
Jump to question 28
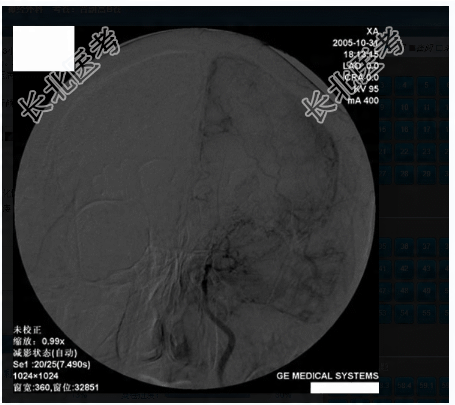coord(404,174)
